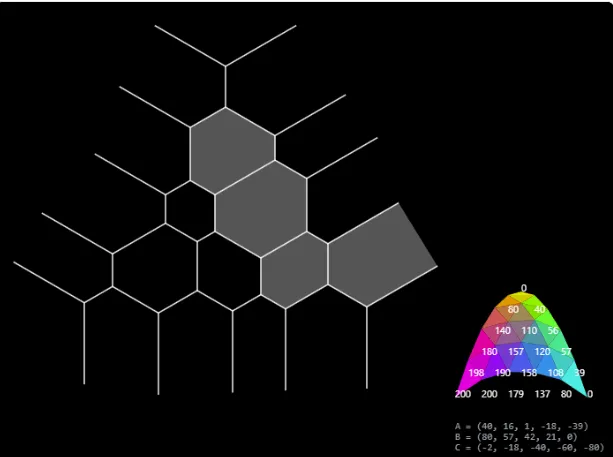Select the vector A coordinates text line
This screenshot has width=613, height=457.
point(522,427)
